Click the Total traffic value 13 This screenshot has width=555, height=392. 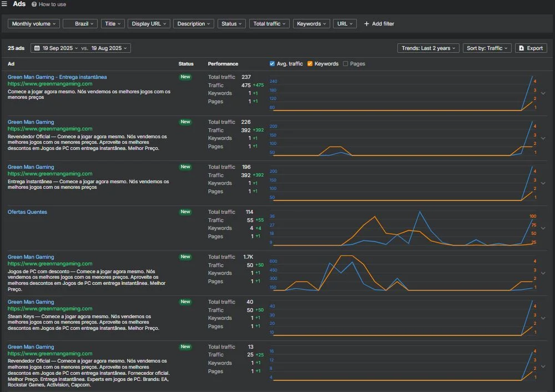[x=251, y=346]
